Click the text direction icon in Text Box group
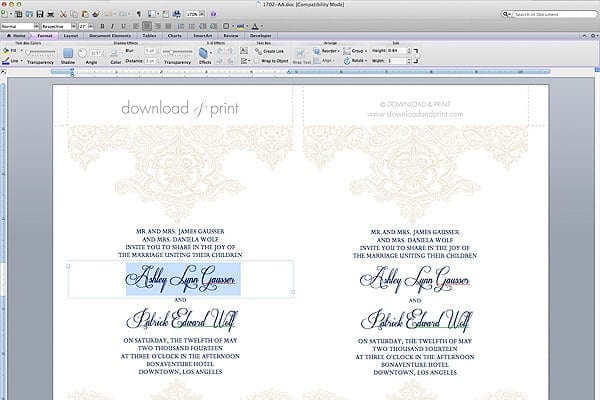This screenshot has width=600, height=400. pos(243,51)
